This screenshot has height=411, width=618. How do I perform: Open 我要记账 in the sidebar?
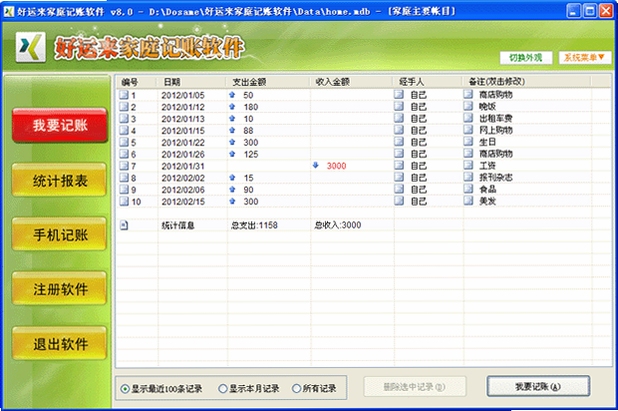click(60, 125)
